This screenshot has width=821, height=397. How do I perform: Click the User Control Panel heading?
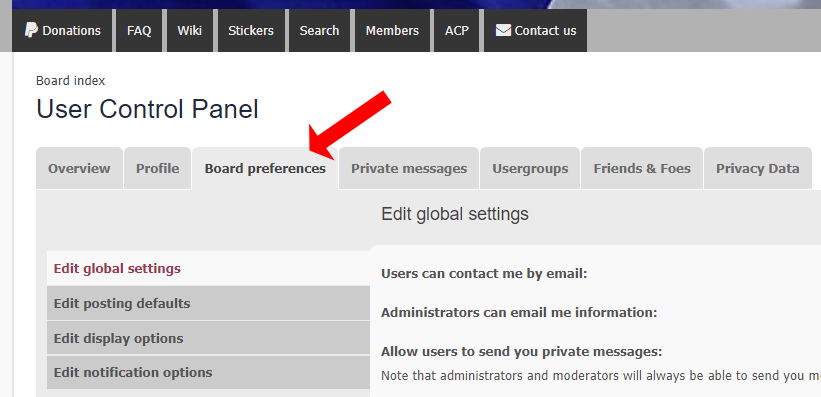pyautogui.click(x=147, y=109)
